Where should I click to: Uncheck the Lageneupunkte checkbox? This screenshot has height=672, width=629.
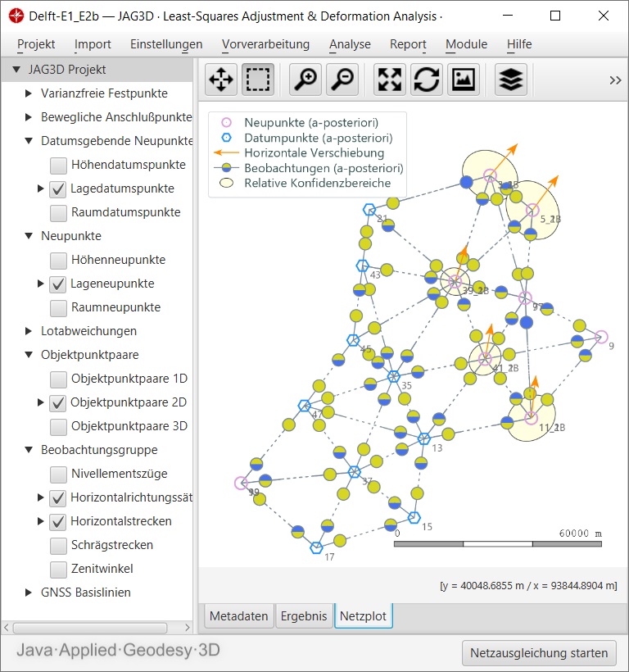(x=58, y=284)
